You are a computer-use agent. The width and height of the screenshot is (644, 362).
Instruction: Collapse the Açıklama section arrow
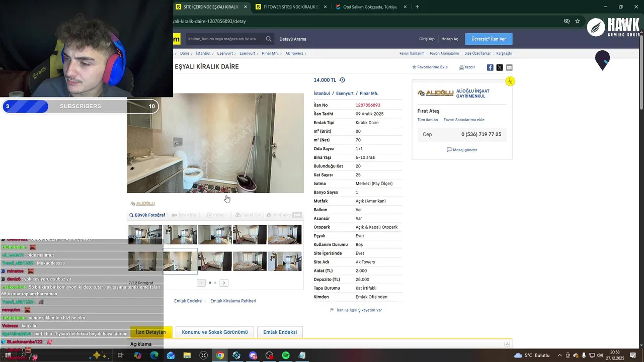(x=507, y=344)
